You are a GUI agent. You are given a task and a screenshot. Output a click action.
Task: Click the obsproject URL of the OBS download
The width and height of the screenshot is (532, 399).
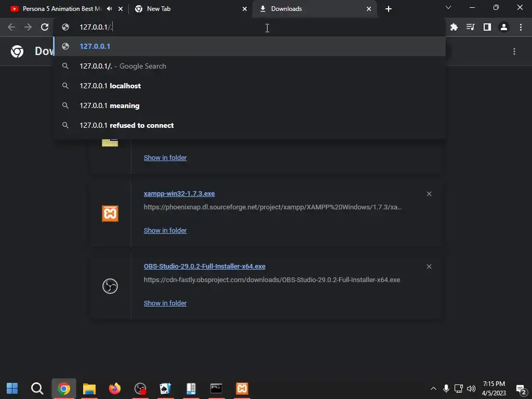coord(272,280)
